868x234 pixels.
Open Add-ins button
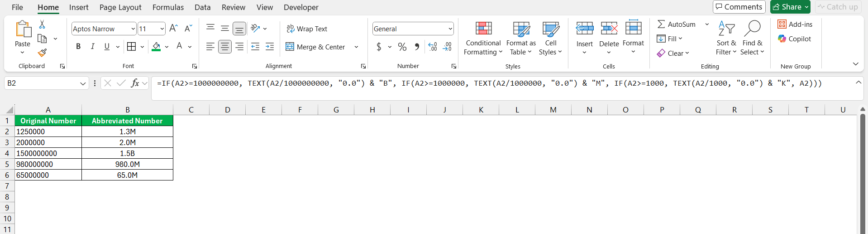click(795, 24)
